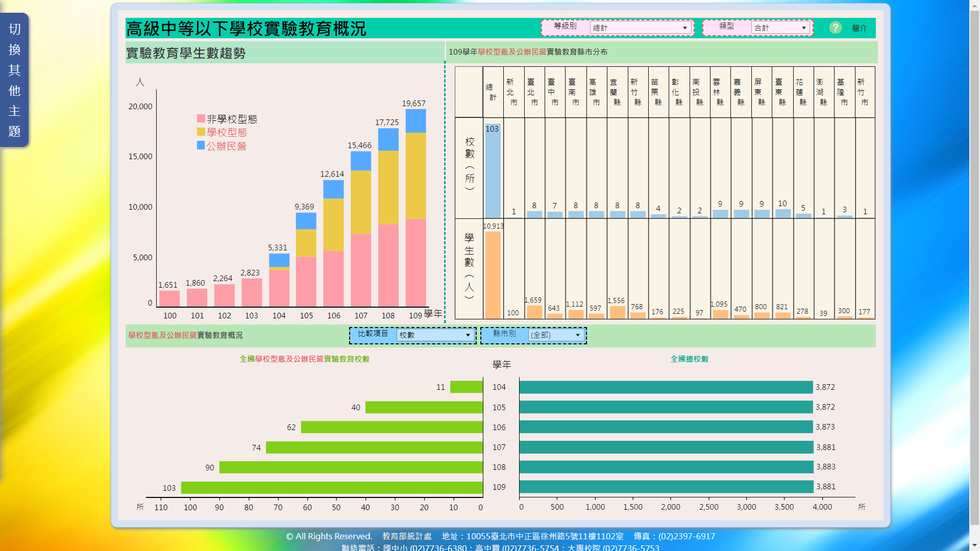Select the pink 非學校型態 legend swatch

201,119
